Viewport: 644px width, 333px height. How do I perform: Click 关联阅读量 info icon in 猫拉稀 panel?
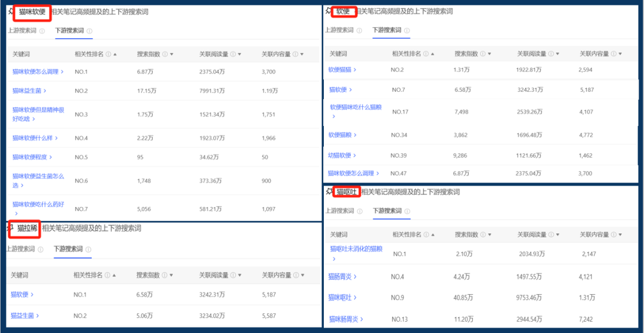[x=233, y=276]
